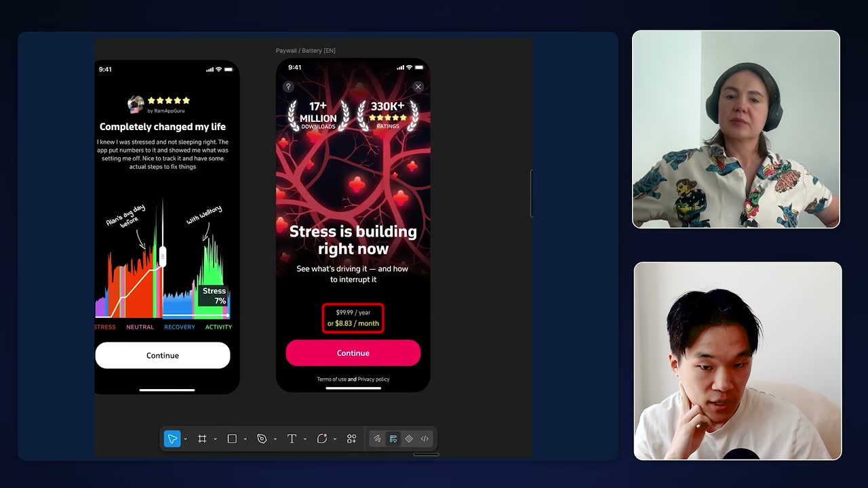Image resolution: width=868 pixels, height=488 pixels.
Task: Click the white slider handle on stress chart
Action: 162,256
